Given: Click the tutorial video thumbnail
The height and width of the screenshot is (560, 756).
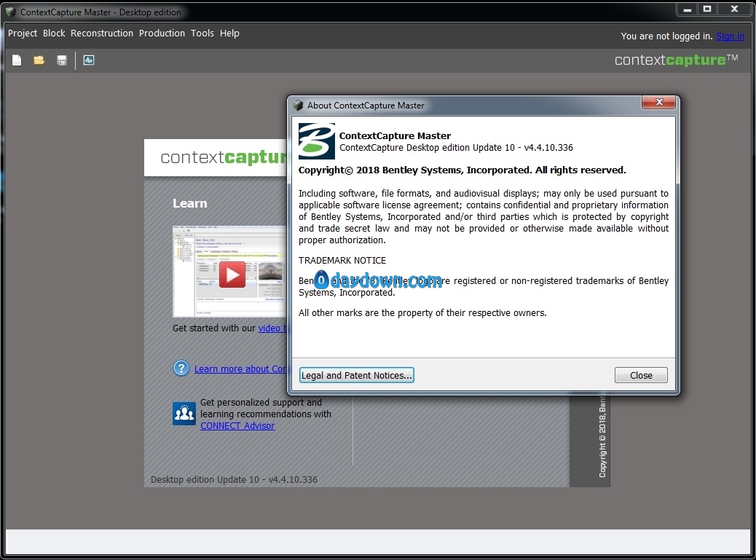Looking at the screenshot, I should point(229,271).
